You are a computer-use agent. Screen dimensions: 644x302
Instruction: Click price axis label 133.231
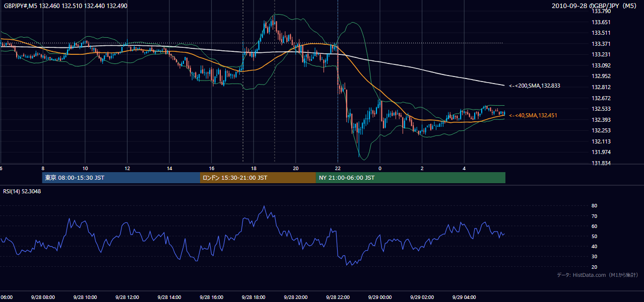[601, 54]
